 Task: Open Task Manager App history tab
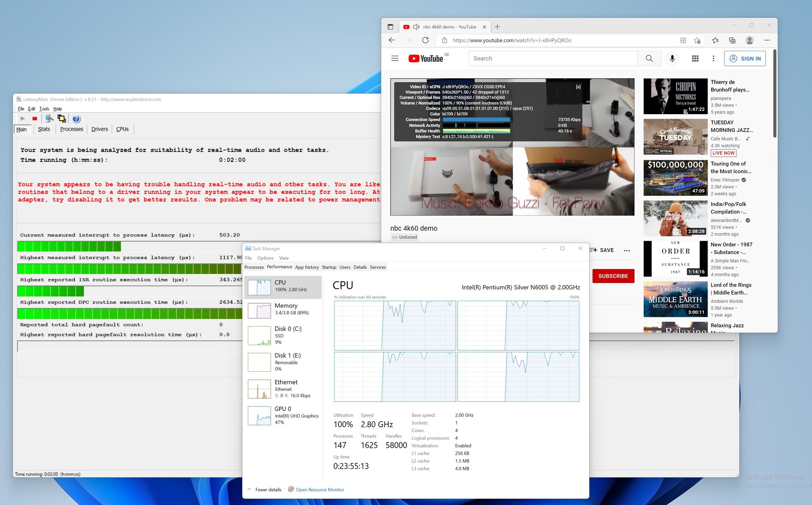307,267
